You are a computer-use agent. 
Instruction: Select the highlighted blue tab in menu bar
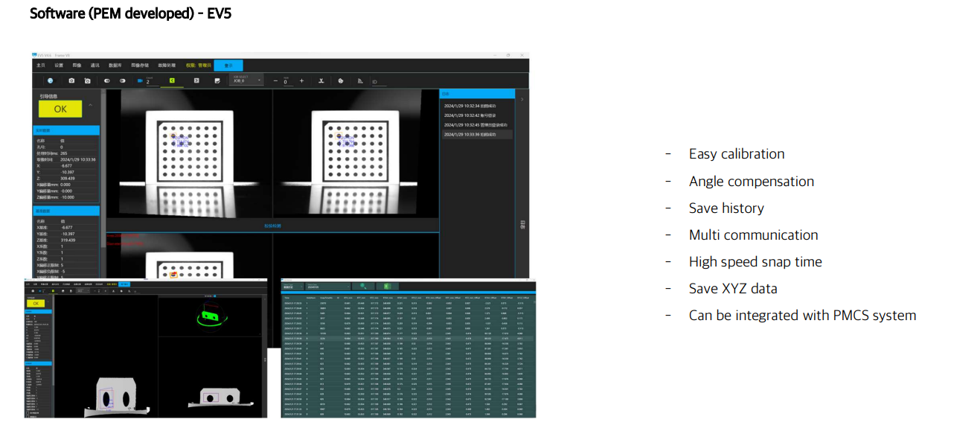[x=228, y=66]
